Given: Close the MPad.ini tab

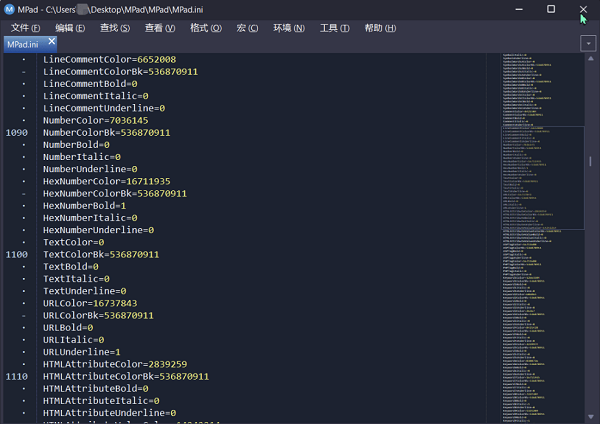Looking at the screenshot, I should point(52,41).
